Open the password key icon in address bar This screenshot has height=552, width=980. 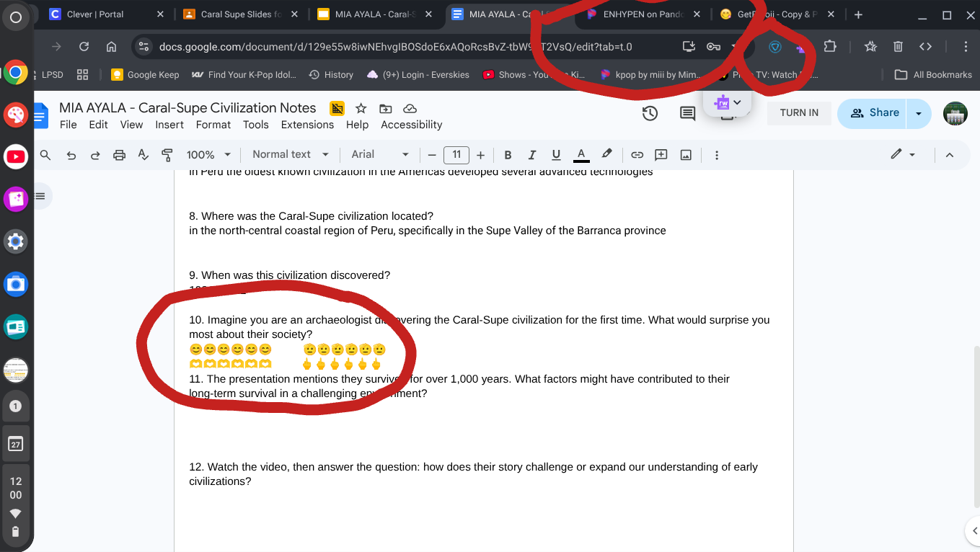713,47
